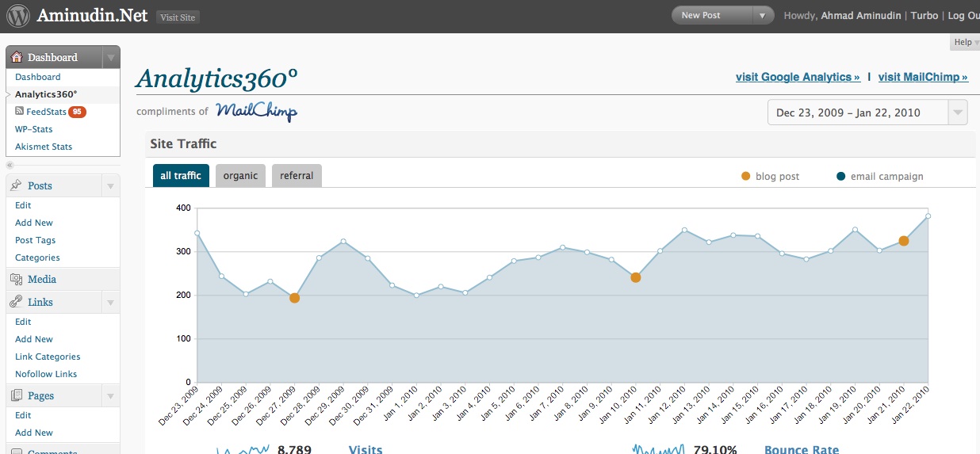Click the Dec 27 blog post marker

coord(294,298)
